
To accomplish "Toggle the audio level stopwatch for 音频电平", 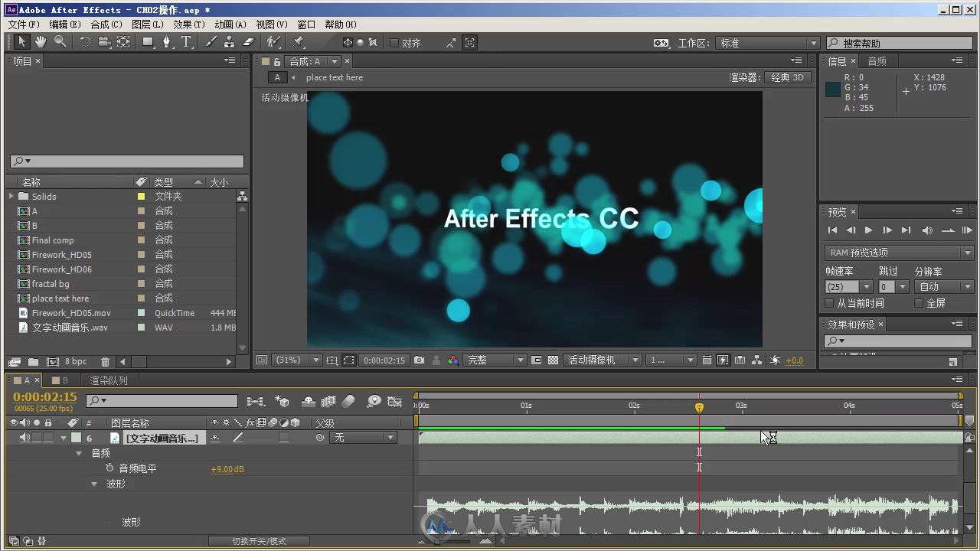I will tap(109, 468).
